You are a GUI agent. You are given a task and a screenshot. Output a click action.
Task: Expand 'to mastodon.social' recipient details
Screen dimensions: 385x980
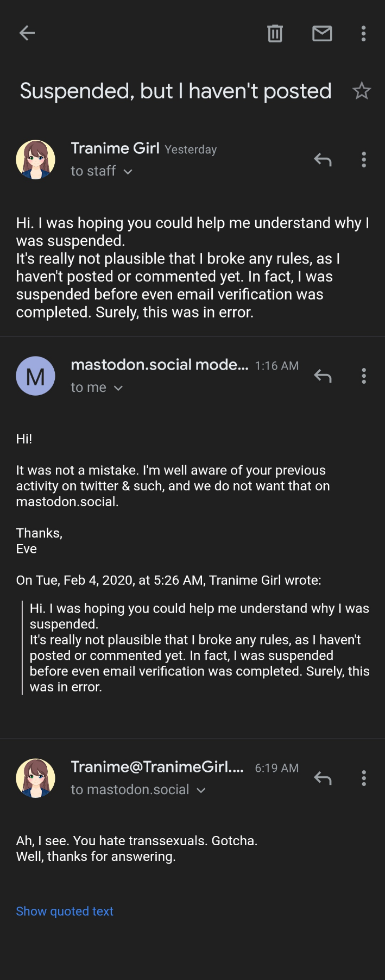click(x=201, y=790)
